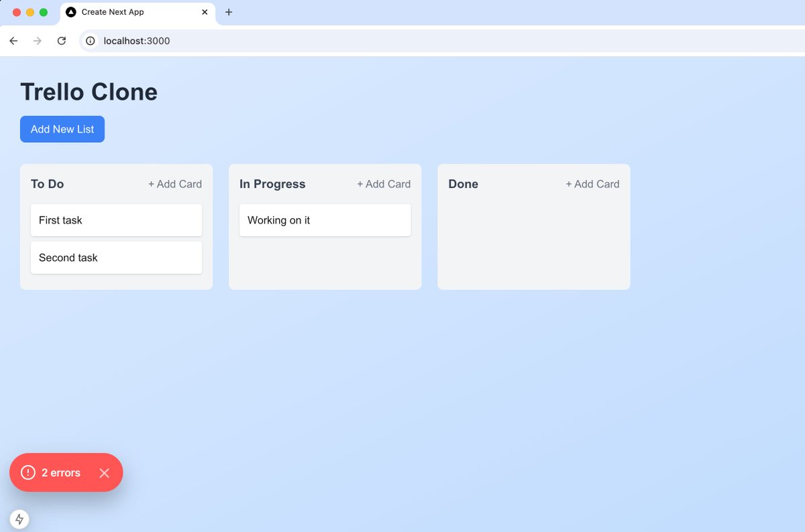Click the browser forward arrow
Screen dimensions: 805x532
38,41
